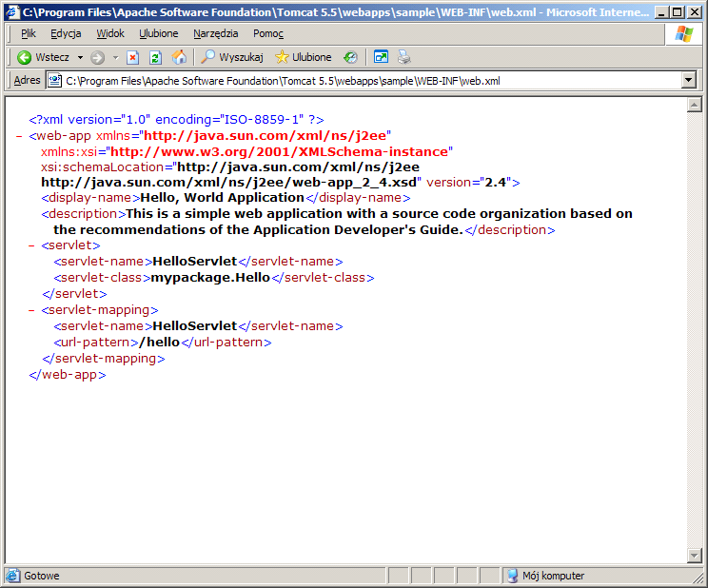Click the vertical scrollbar down arrow
This screenshot has width=708, height=588.
pos(694,556)
